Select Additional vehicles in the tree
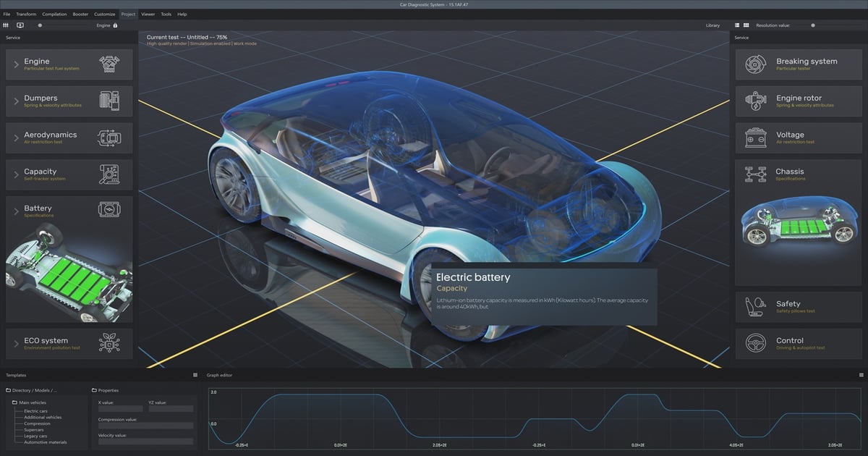 click(43, 418)
